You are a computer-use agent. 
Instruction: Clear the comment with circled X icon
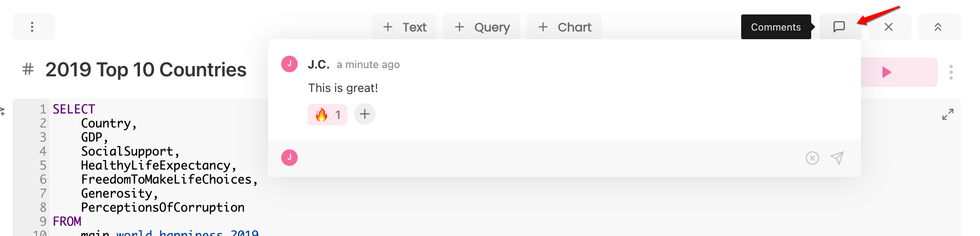(x=812, y=158)
